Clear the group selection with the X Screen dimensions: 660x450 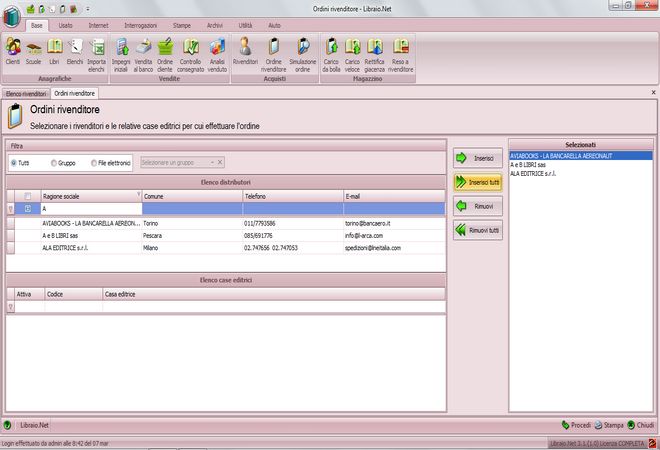[x=220, y=162]
